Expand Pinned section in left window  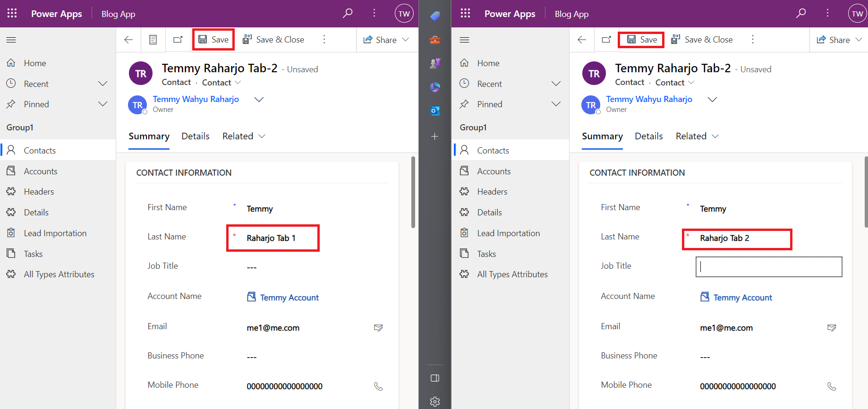pyautogui.click(x=102, y=104)
